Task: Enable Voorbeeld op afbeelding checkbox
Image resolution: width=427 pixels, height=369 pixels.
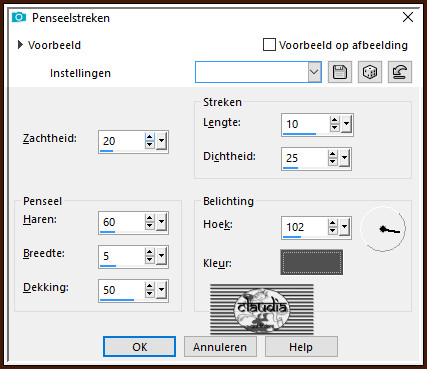Action: pos(269,45)
